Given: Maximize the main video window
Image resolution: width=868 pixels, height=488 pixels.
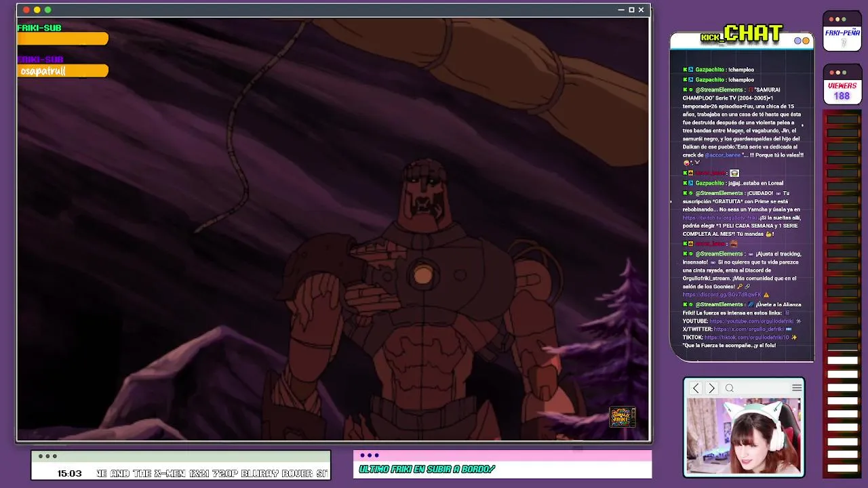Looking at the screenshot, I should [631, 9].
